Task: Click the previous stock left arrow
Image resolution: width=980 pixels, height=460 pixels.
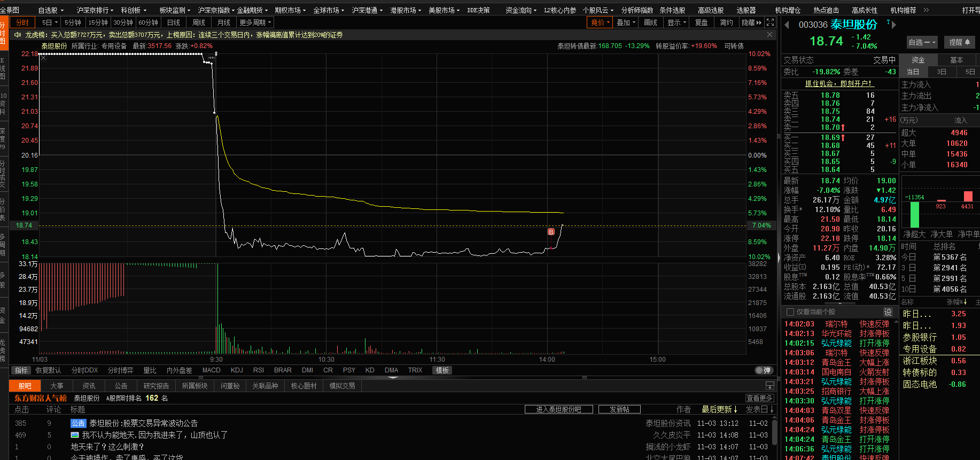Action: [x=787, y=25]
